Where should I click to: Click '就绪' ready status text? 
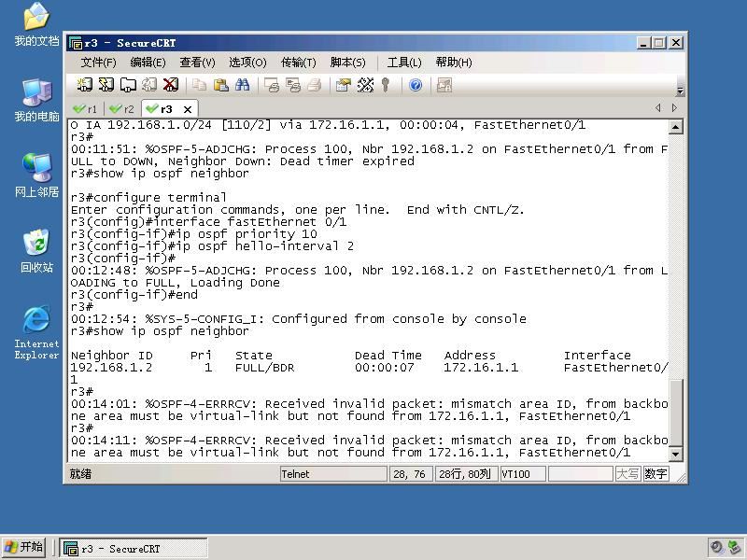pyautogui.click(x=80, y=474)
